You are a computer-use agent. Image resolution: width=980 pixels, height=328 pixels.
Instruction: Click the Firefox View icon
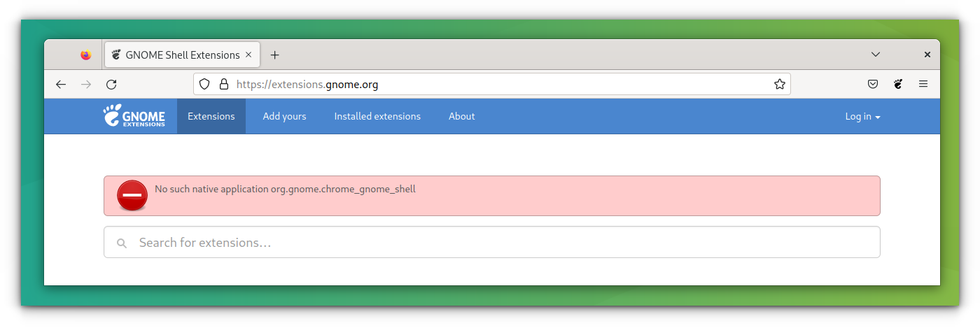tap(85, 55)
